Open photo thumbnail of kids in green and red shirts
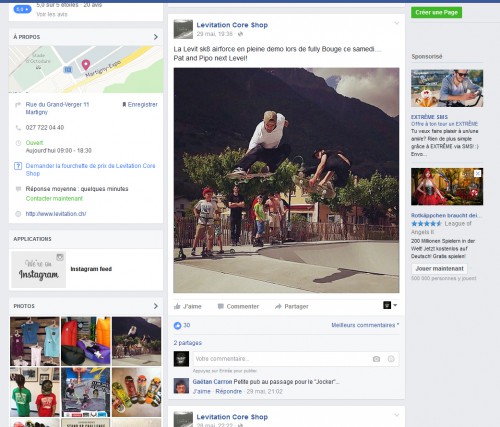 coord(35,392)
